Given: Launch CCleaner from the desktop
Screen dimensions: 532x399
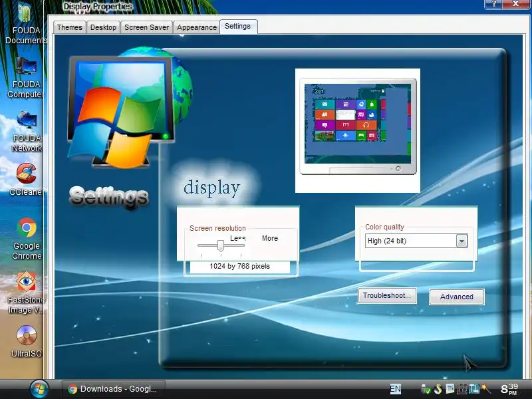Looking at the screenshot, I should [x=26, y=180].
